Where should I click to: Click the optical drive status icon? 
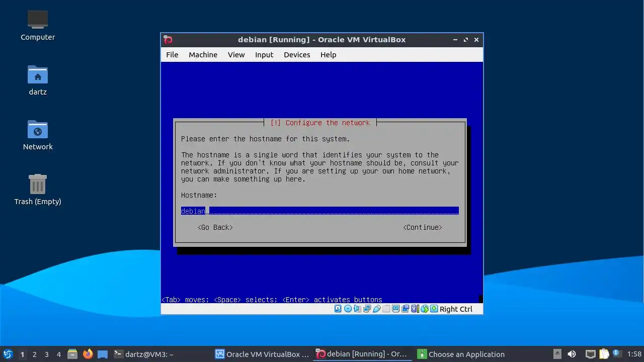click(x=348, y=309)
